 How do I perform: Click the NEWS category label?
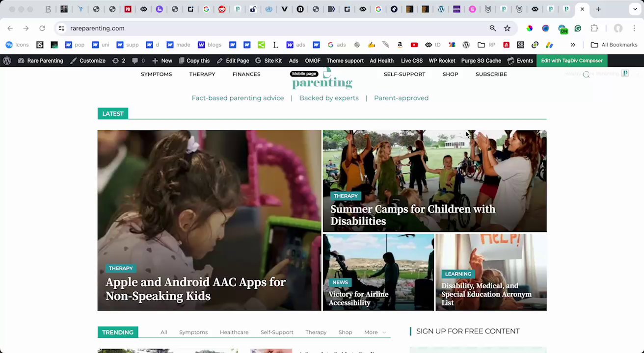click(x=340, y=282)
